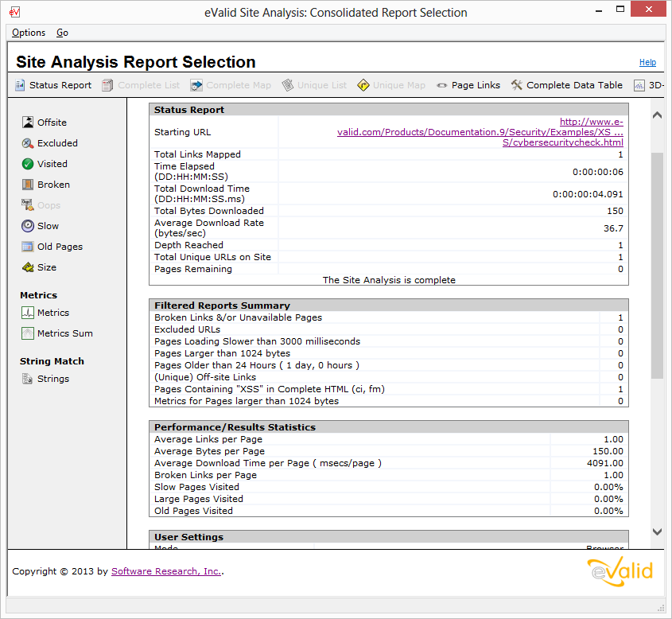Click the Unique Map diamond icon
The width and height of the screenshot is (672, 619).
363,85
